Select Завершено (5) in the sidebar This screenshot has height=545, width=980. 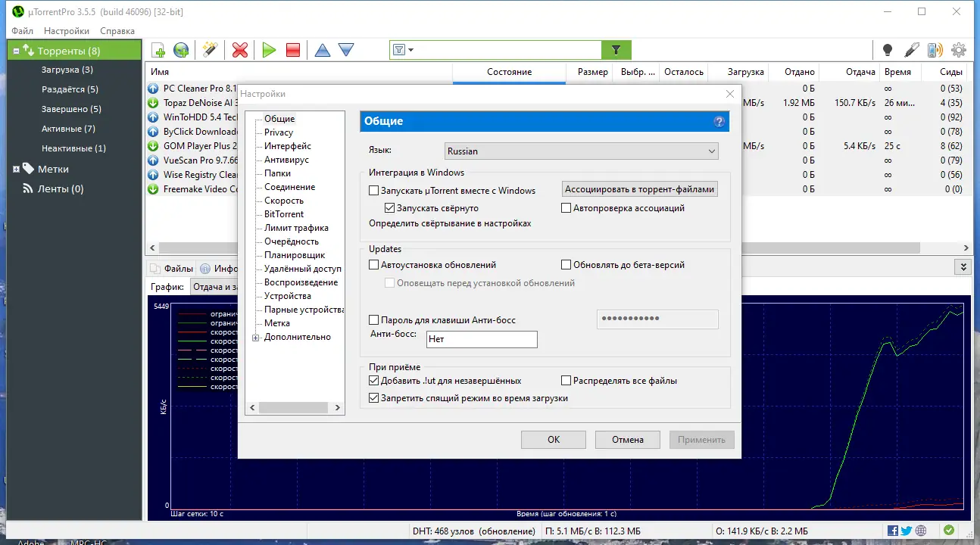click(71, 109)
